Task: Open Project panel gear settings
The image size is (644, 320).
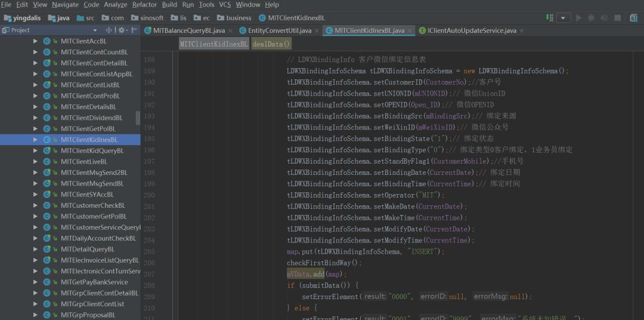Action: [x=121, y=30]
